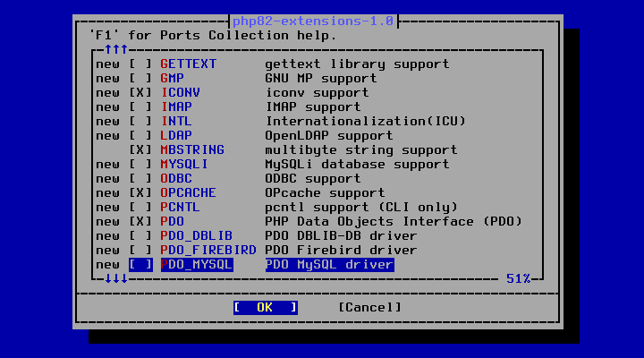The image size is (644, 358).
Task: Enable the MYSQLI checkbox
Action: click(140, 165)
